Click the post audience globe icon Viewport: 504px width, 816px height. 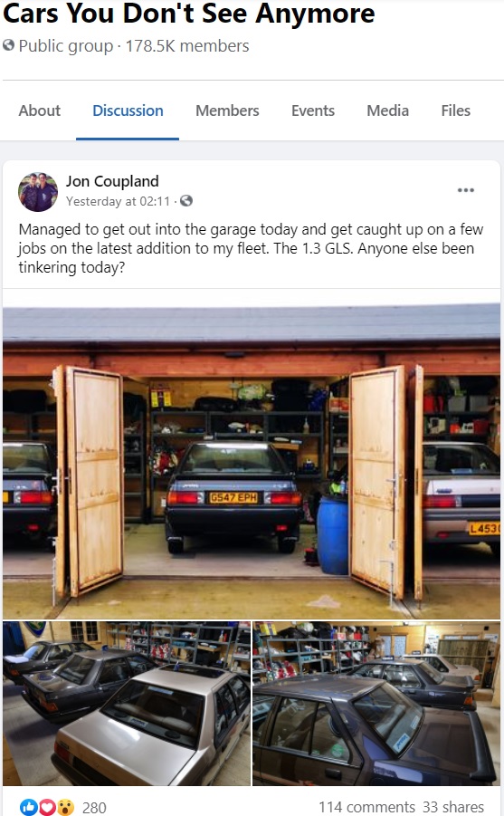(186, 201)
